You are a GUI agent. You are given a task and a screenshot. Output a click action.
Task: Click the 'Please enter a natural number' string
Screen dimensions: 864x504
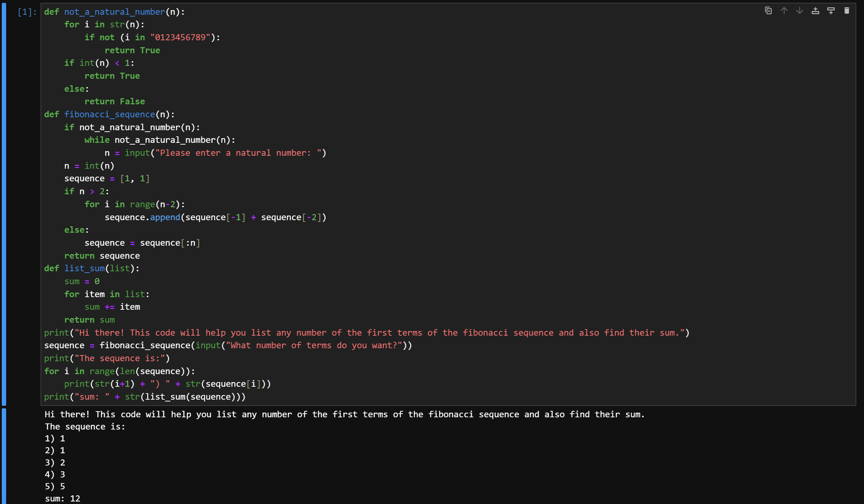(x=238, y=153)
